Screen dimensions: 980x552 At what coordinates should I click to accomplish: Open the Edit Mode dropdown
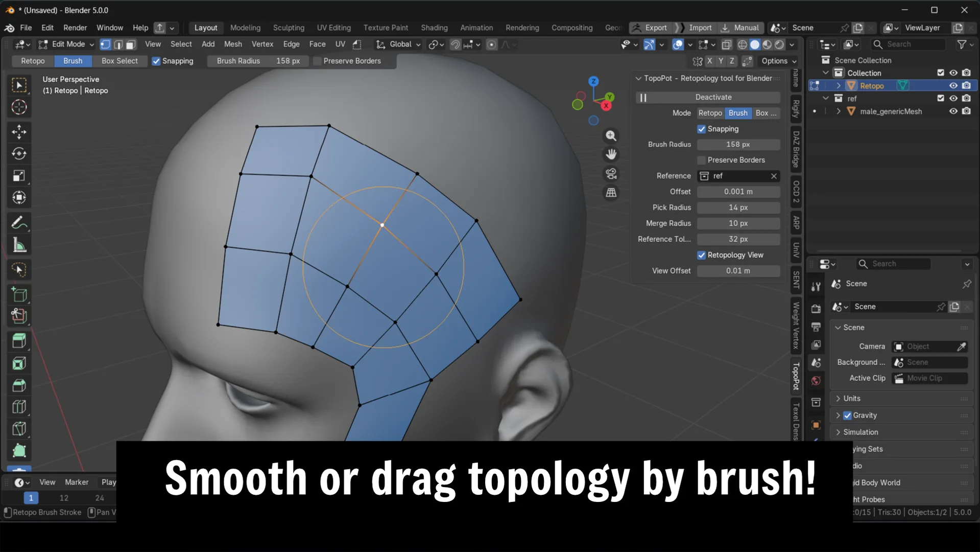(66, 44)
